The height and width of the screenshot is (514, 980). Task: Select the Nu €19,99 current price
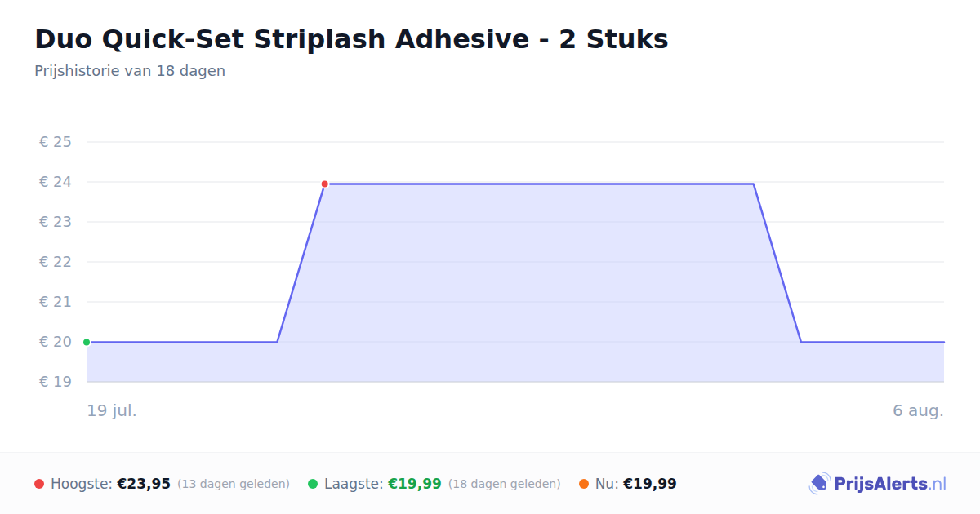[650, 484]
